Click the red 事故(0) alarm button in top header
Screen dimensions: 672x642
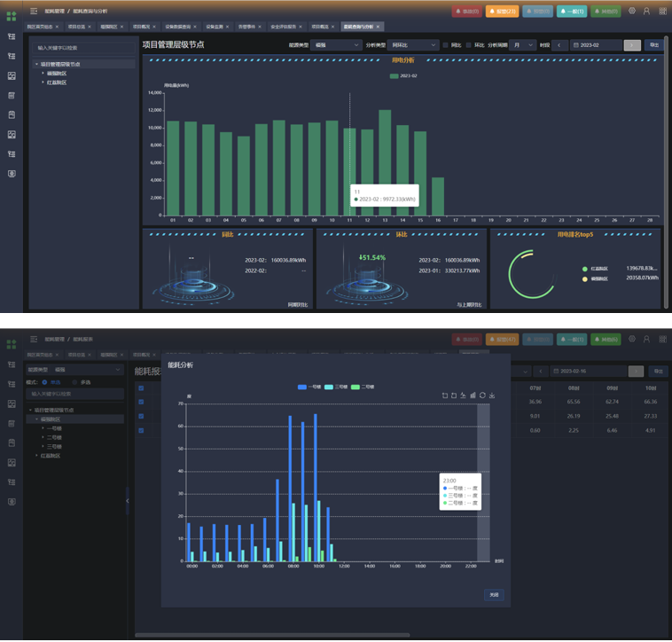467,12
